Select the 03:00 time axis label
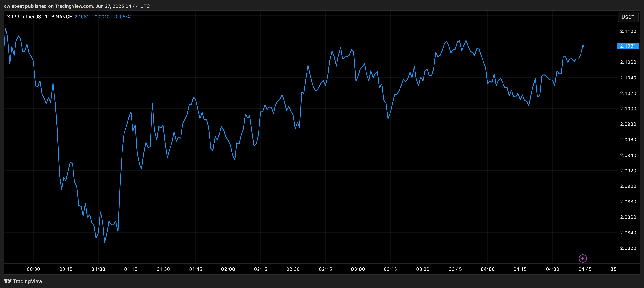644x288 pixels. tap(358, 269)
